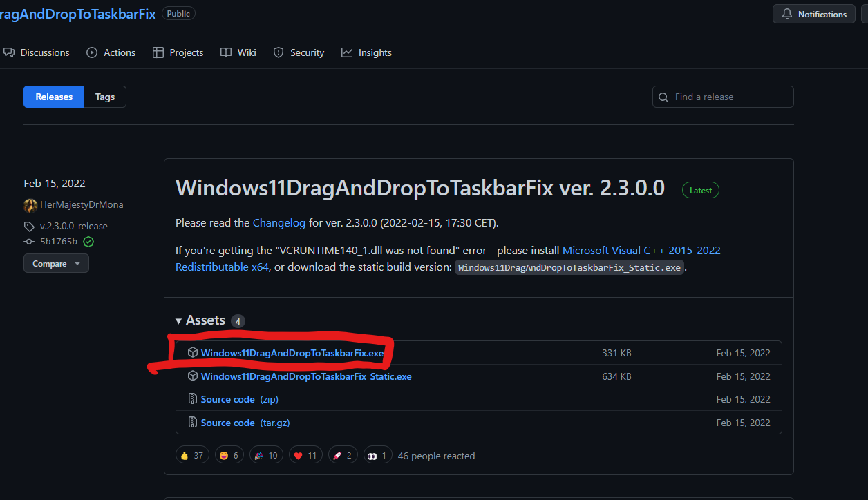Download Windows11DragAndDropToTaskbarFix_Static.exe
This screenshot has height=500, width=868.
tap(306, 376)
